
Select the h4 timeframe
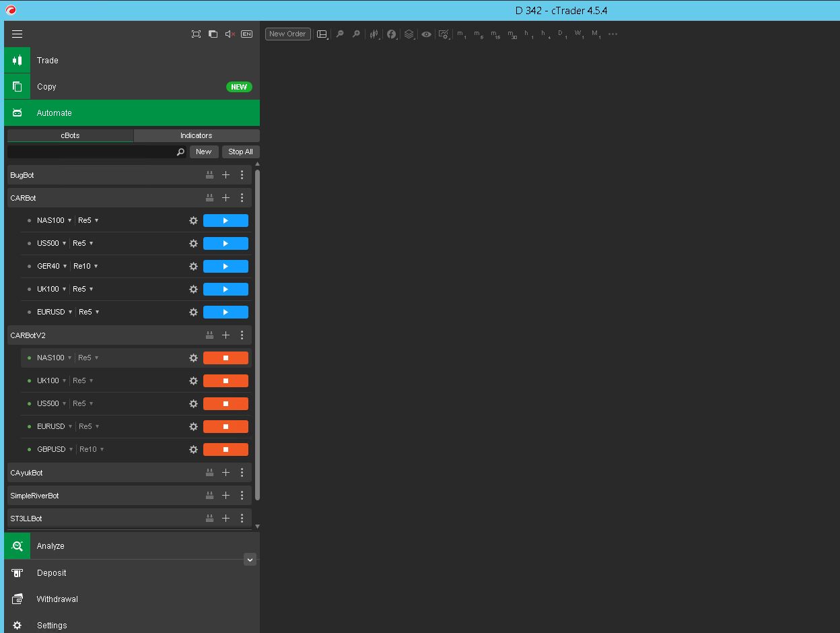click(x=545, y=34)
